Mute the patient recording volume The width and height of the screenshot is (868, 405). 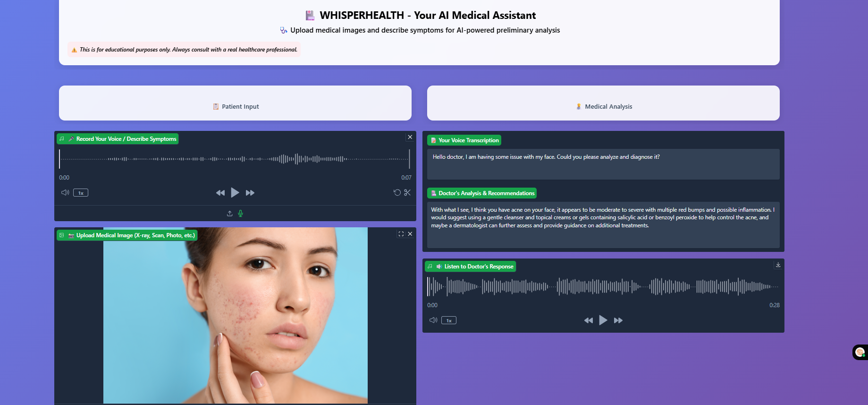click(x=65, y=192)
